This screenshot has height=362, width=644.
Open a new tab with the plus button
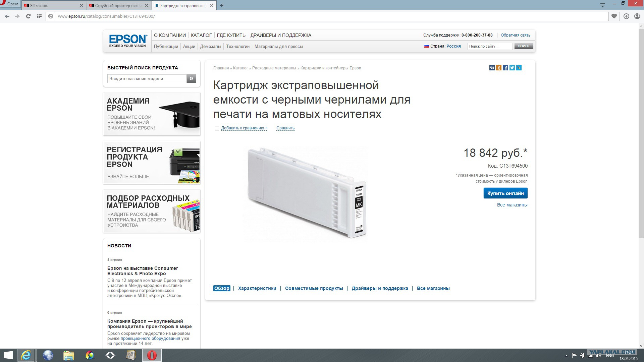click(x=222, y=5)
